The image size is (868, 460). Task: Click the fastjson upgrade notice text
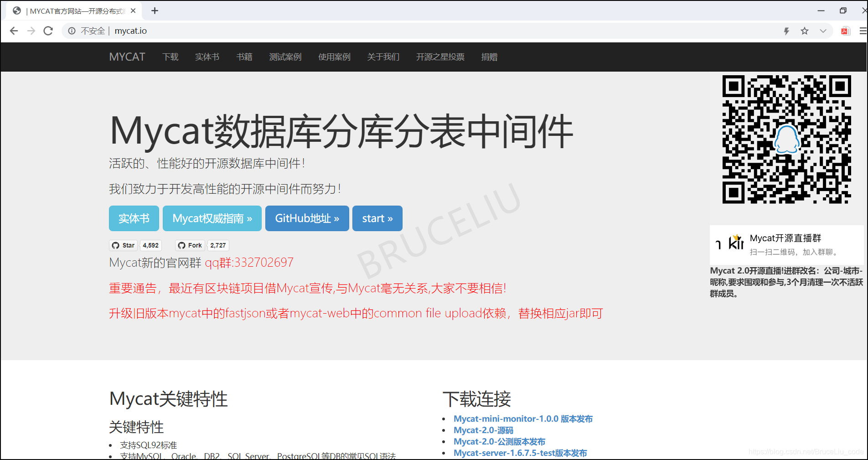click(x=356, y=313)
